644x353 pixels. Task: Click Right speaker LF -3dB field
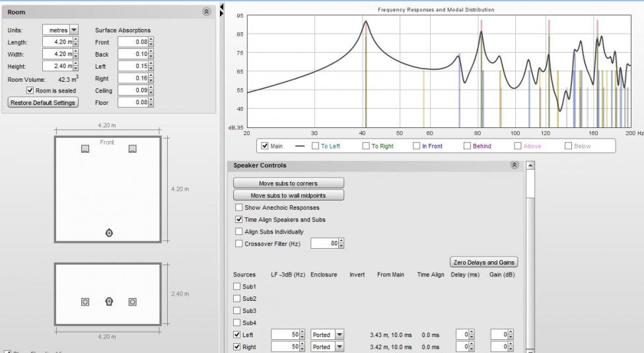click(x=285, y=347)
